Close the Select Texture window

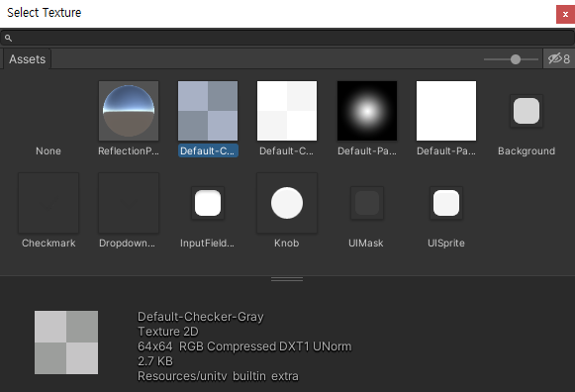click(x=565, y=14)
